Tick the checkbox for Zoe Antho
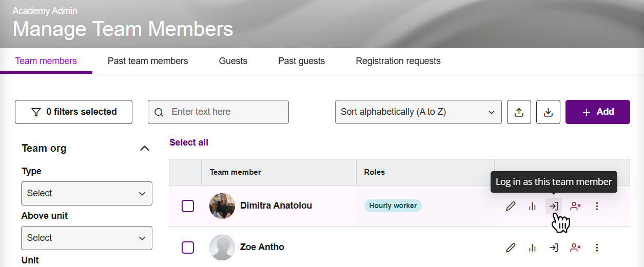The image size is (644, 267). pyautogui.click(x=188, y=248)
